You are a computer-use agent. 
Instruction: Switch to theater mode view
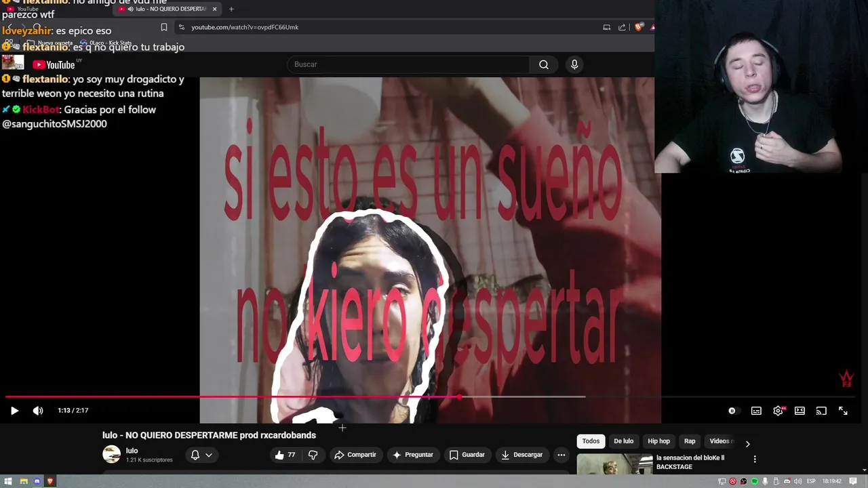pyautogui.click(x=800, y=411)
